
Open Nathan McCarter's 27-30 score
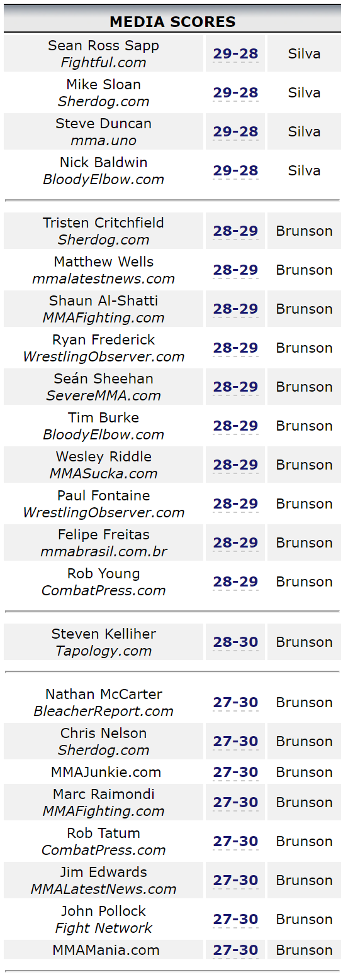pos(235,703)
